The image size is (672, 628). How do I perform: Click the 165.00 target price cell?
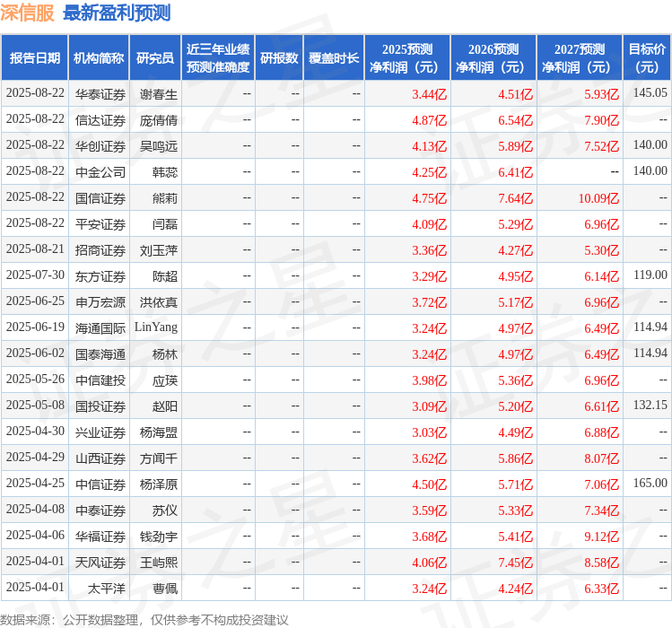pyautogui.click(x=650, y=484)
